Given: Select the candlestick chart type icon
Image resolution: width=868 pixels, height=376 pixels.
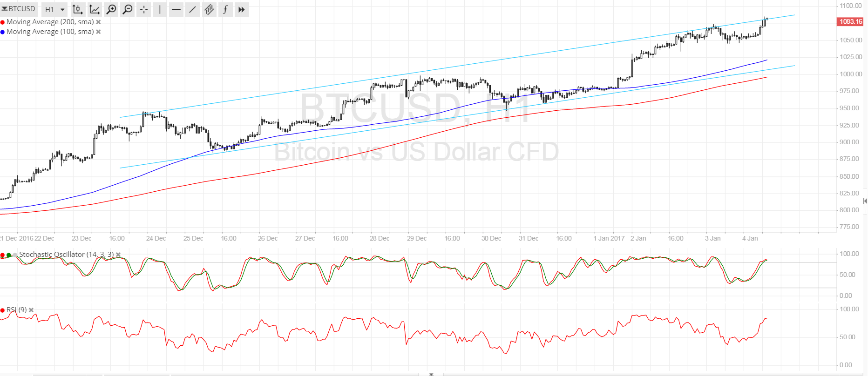Looking at the screenshot, I should (78, 9).
